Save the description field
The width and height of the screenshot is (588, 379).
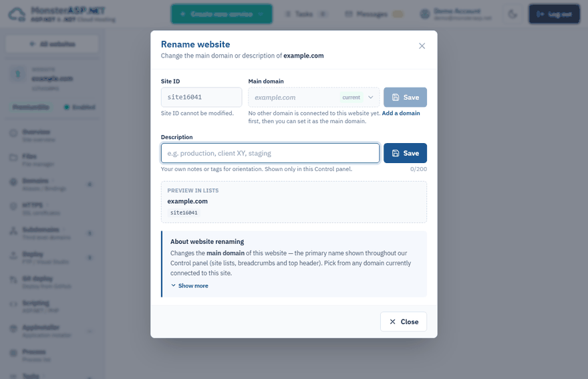tap(405, 153)
